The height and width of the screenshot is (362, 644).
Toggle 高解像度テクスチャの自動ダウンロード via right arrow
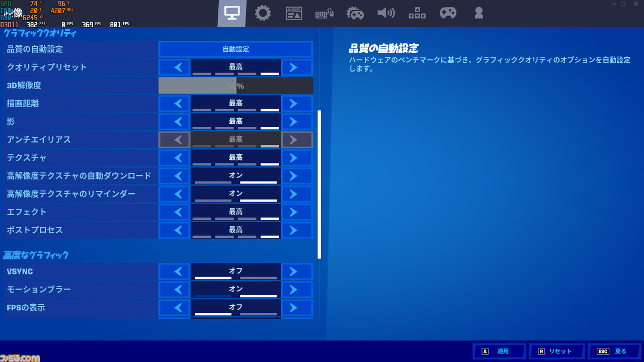[297, 176]
